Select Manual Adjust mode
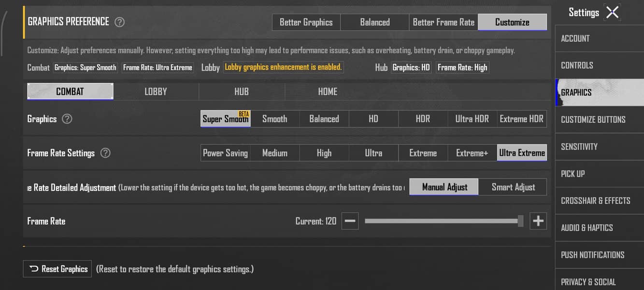Screen dimensions: 644x290 pyautogui.click(x=444, y=187)
